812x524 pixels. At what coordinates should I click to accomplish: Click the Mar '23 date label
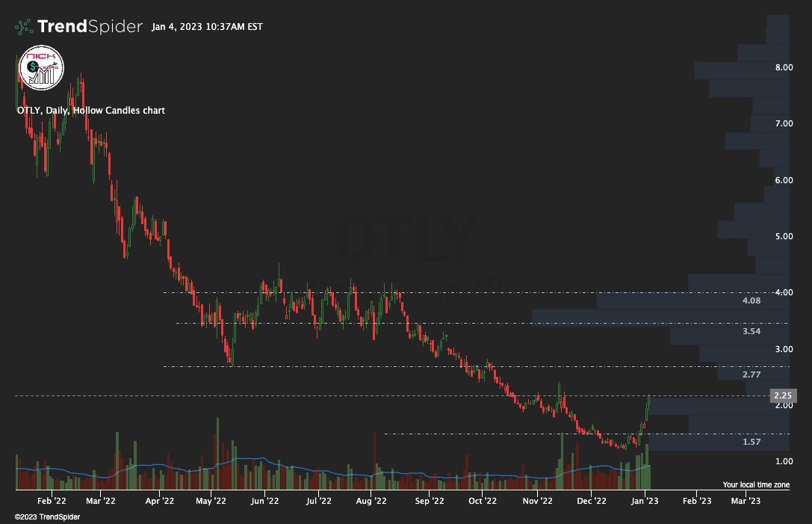(746, 501)
